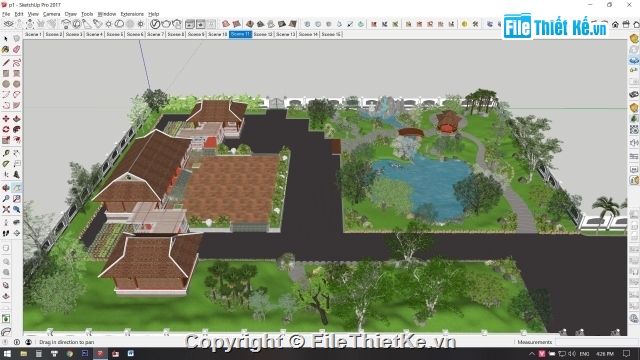Switch to Scene 15 tab
Image resolution: width=640 pixels, height=360 pixels.
pos(331,34)
